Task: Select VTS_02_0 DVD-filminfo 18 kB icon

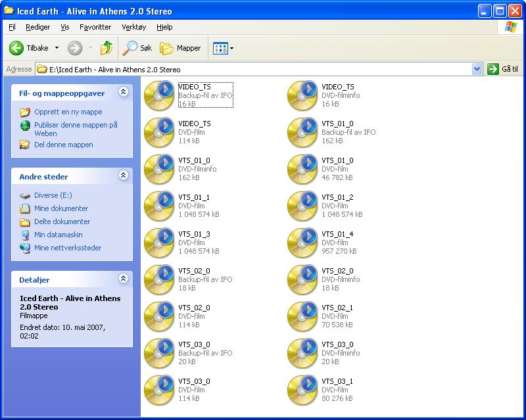Action: (302, 280)
